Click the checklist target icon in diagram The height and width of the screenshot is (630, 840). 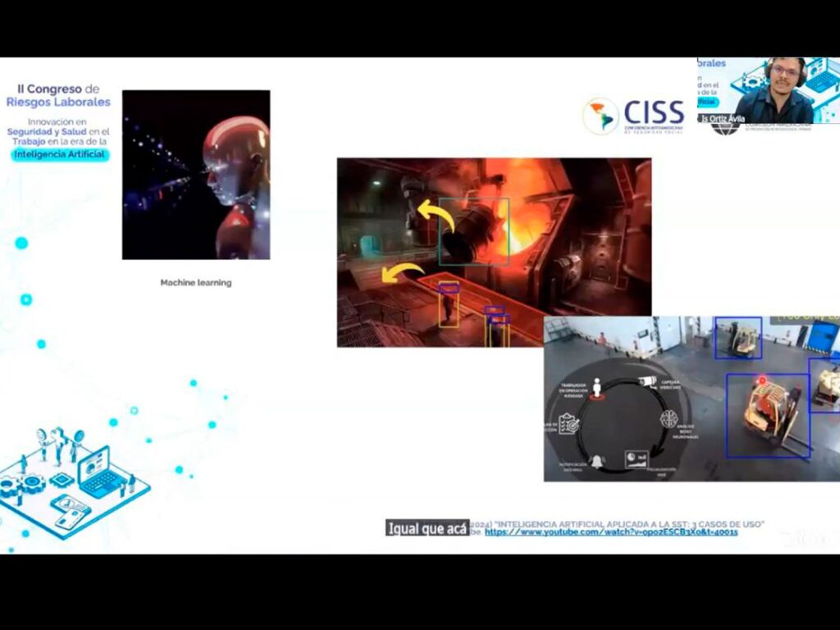pyautogui.click(x=569, y=422)
